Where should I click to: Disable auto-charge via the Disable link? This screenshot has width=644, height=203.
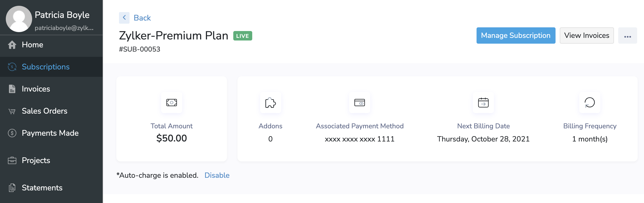(217, 175)
